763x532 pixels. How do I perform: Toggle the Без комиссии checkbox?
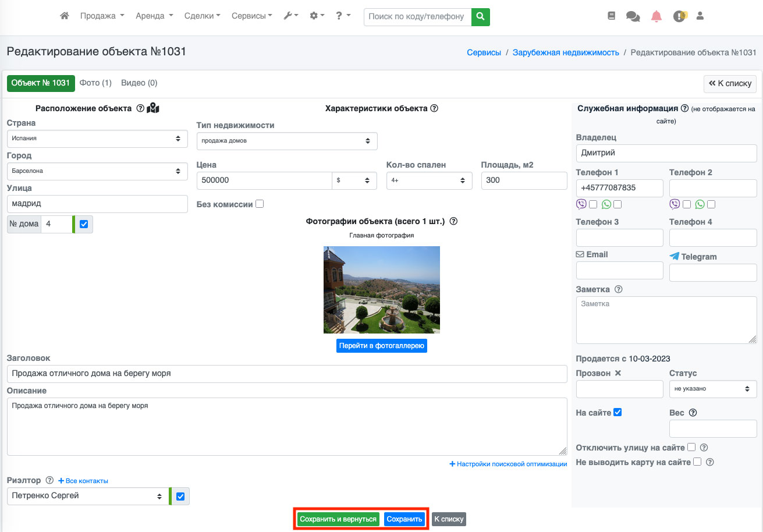pos(260,204)
